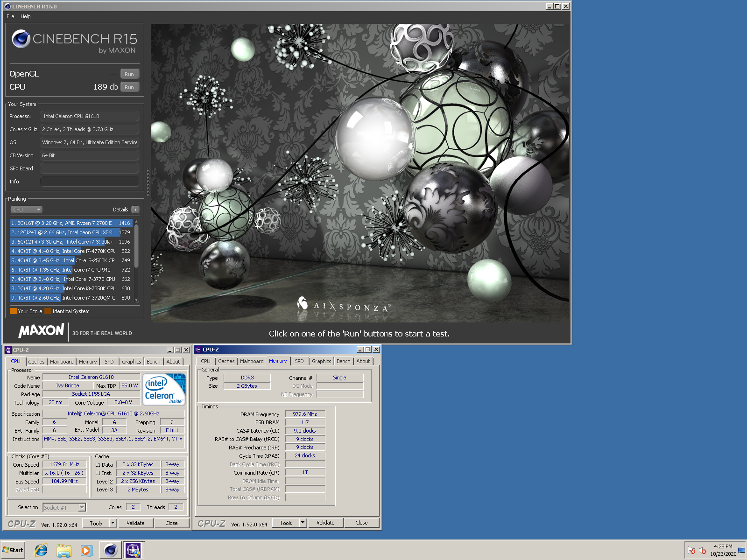The image size is (747, 560).
Task: Switch to Memory tab in left CPU-Z
Action: click(88, 362)
